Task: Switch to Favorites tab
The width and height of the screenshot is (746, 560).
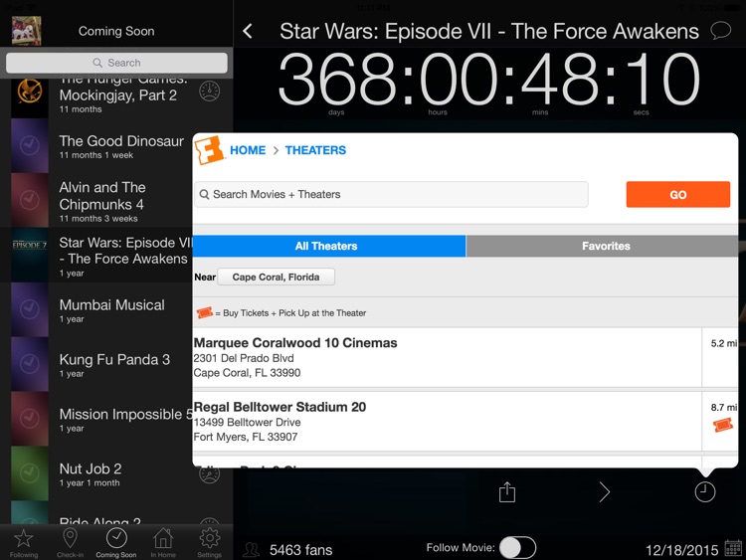Action: [x=603, y=246]
